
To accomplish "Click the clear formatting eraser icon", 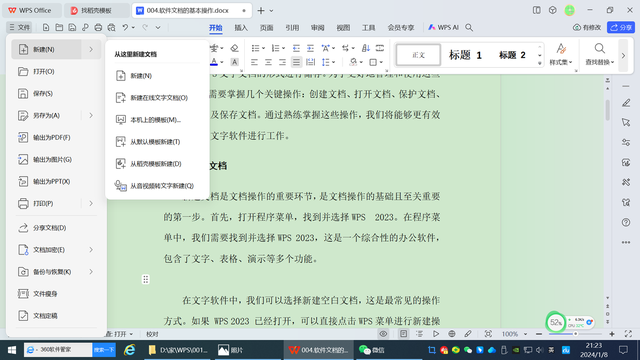I will pyautogui.click(x=234, y=48).
